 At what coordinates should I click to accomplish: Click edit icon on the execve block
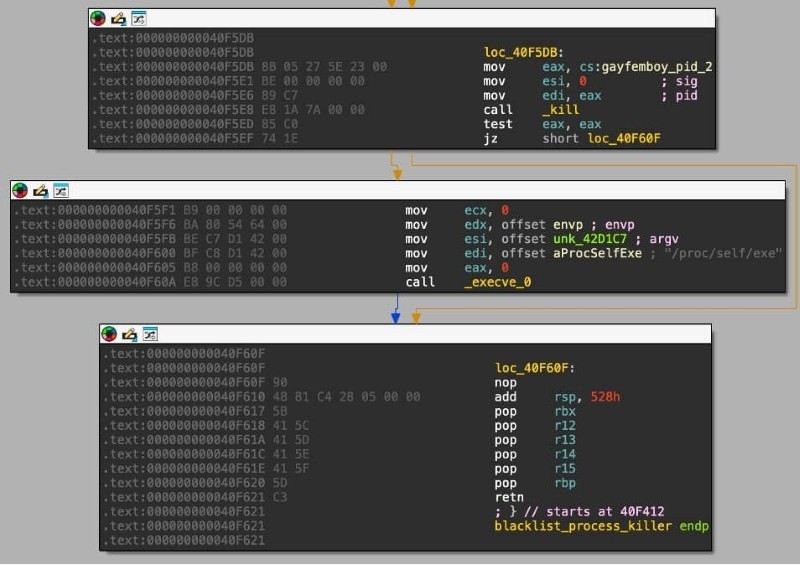tap(41, 191)
